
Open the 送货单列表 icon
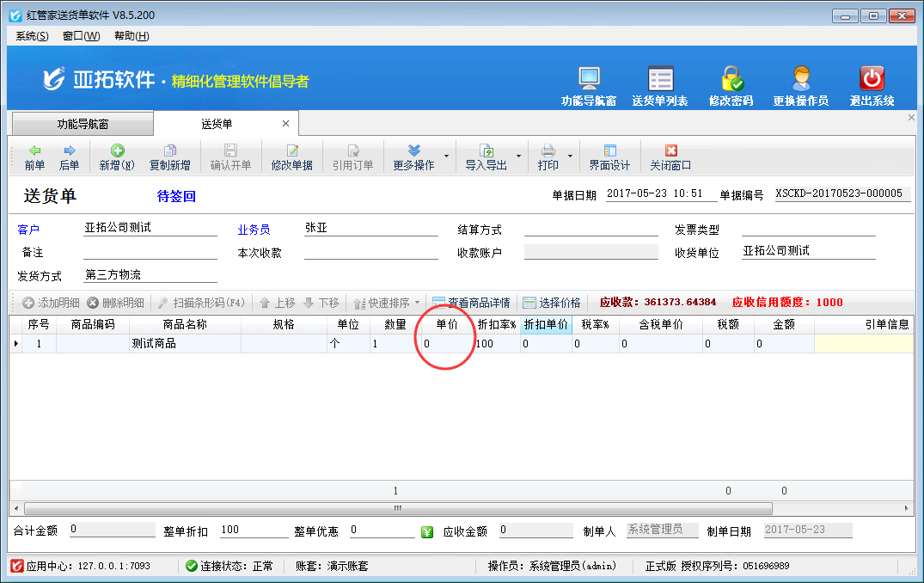point(660,80)
